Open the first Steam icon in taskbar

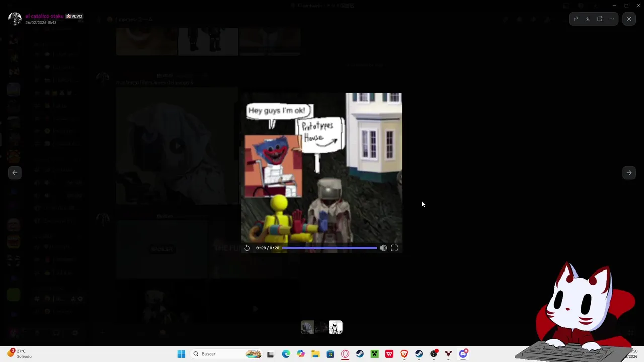tap(360, 354)
